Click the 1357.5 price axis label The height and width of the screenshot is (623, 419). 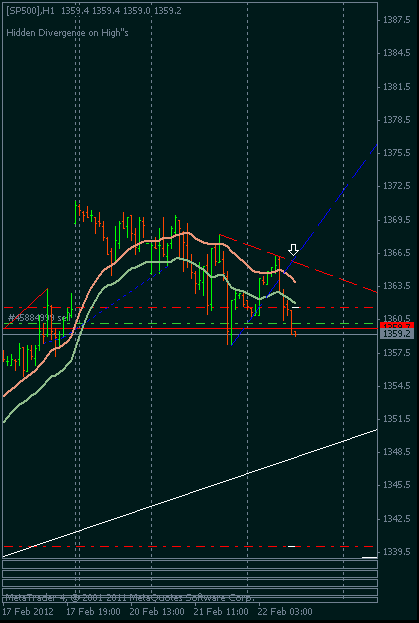[397, 352]
